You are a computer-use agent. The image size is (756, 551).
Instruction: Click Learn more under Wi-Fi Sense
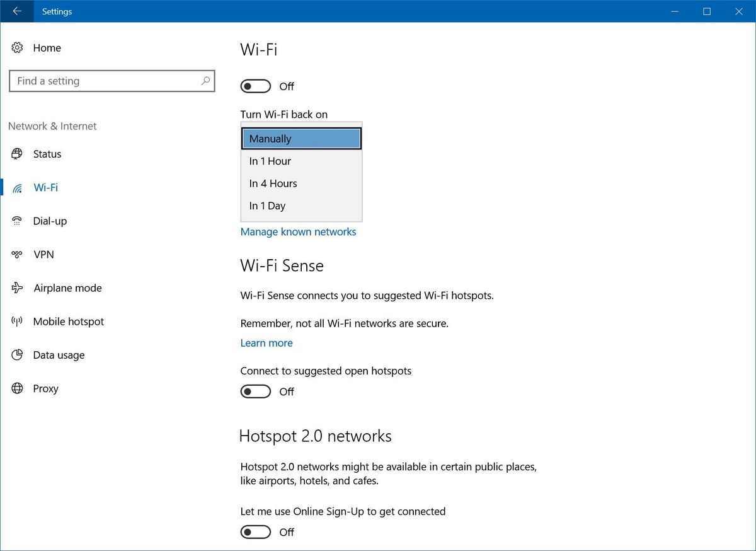click(x=266, y=342)
